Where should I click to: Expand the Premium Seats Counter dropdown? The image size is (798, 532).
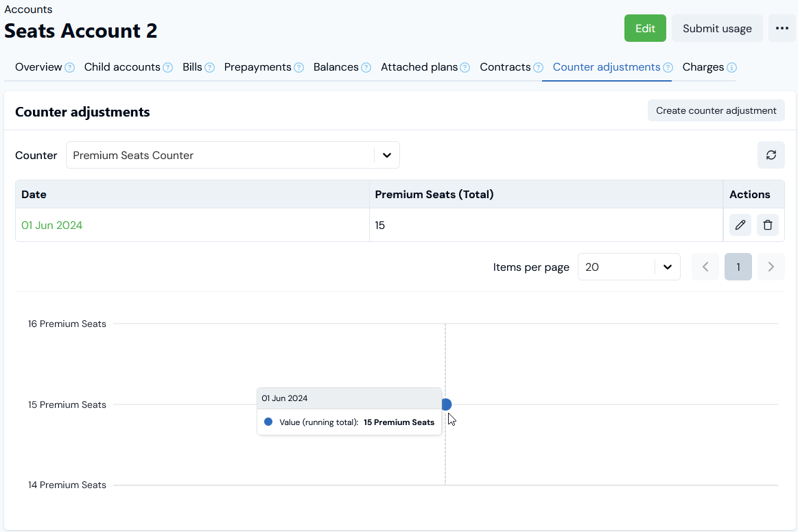point(386,155)
